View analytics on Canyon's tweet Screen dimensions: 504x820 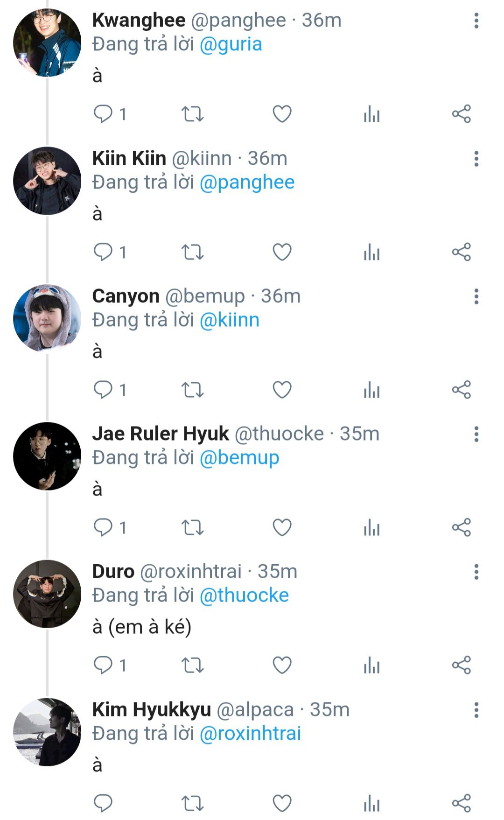pos(371,390)
